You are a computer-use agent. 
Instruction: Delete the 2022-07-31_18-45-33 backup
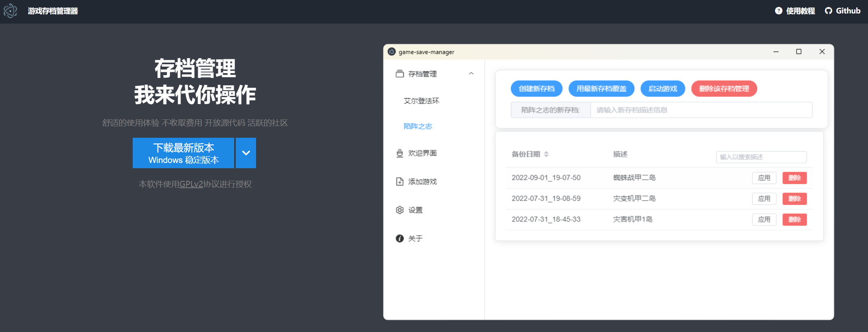click(794, 220)
